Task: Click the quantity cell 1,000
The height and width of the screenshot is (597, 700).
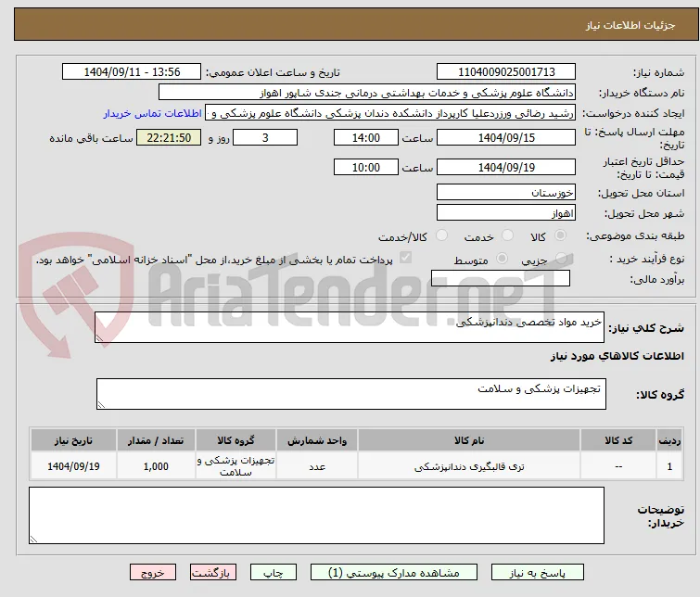Action: point(156,466)
